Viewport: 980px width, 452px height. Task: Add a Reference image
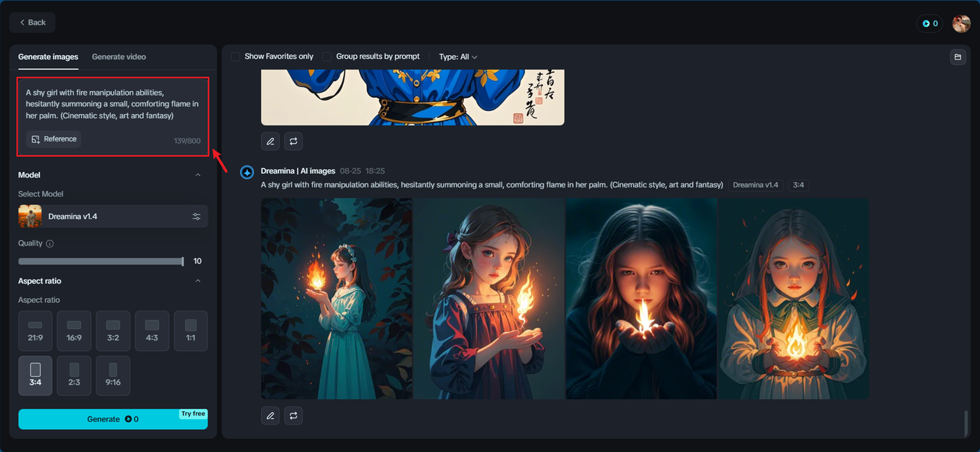[x=54, y=139]
